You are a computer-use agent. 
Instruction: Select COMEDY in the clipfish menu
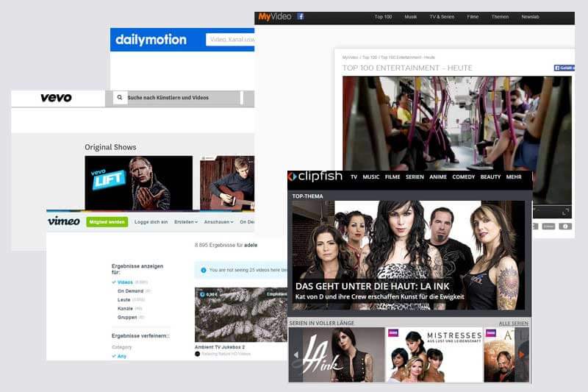463,177
